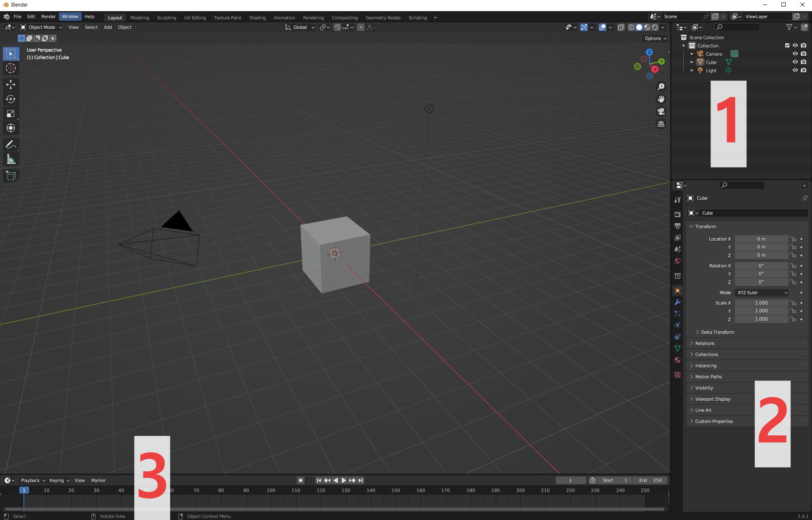Open the Object Mode dropdown
This screenshot has height=520, width=812.
[41, 27]
